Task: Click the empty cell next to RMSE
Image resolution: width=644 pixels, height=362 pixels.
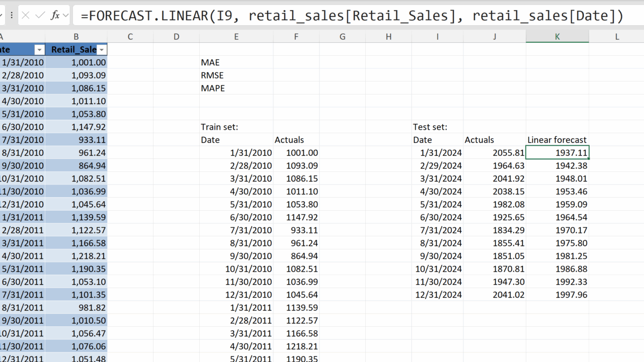Action: pos(296,75)
